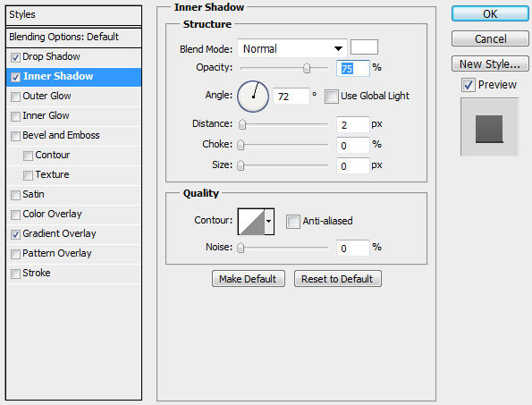Enable the Satin checkbox
Image resolution: width=532 pixels, height=405 pixels.
coord(15,195)
